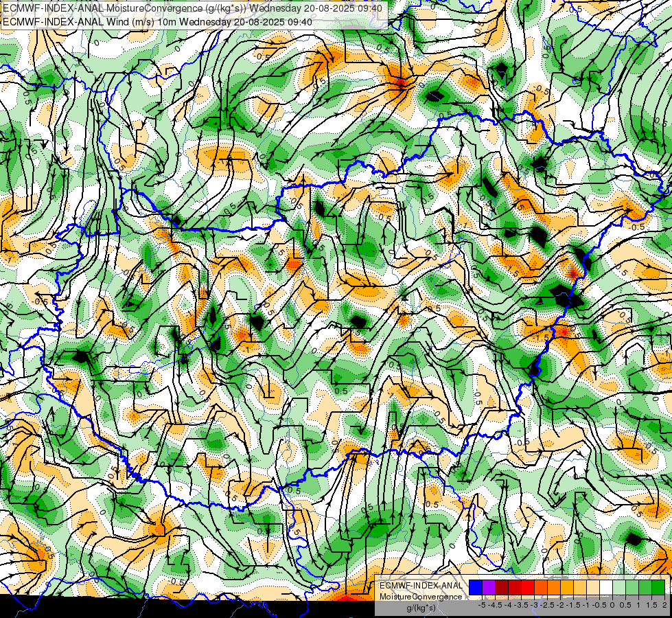The width and height of the screenshot is (672, 618).
Task: Click the legend scale value '-4'
Action: 508,605
